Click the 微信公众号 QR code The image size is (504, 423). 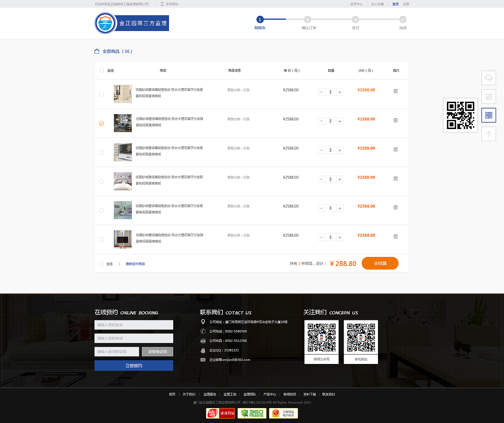pyautogui.click(x=322, y=338)
